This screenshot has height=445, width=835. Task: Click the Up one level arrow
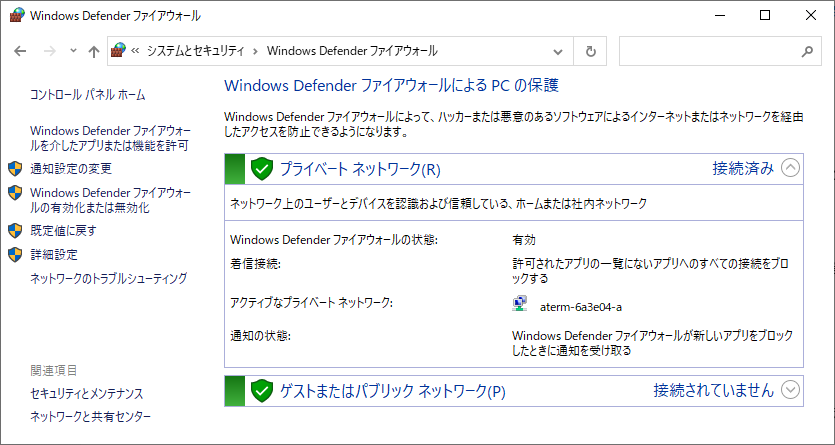(x=94, y=51)
